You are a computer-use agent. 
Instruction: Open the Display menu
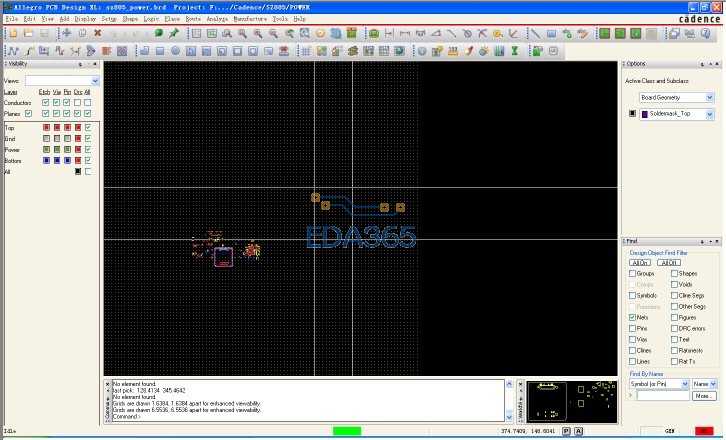[85, 19]
